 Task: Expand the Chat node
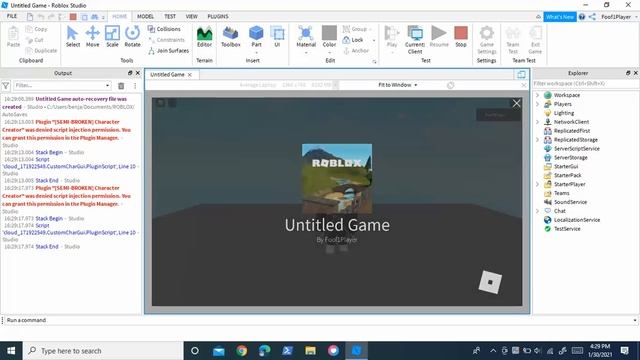point(538,211)
